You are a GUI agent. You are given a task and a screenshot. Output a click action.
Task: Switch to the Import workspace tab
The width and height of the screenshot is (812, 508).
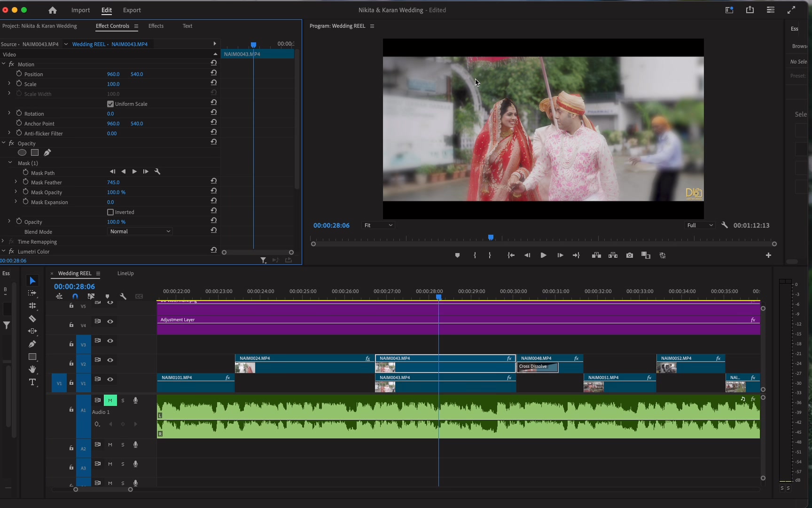click(80, 10)
